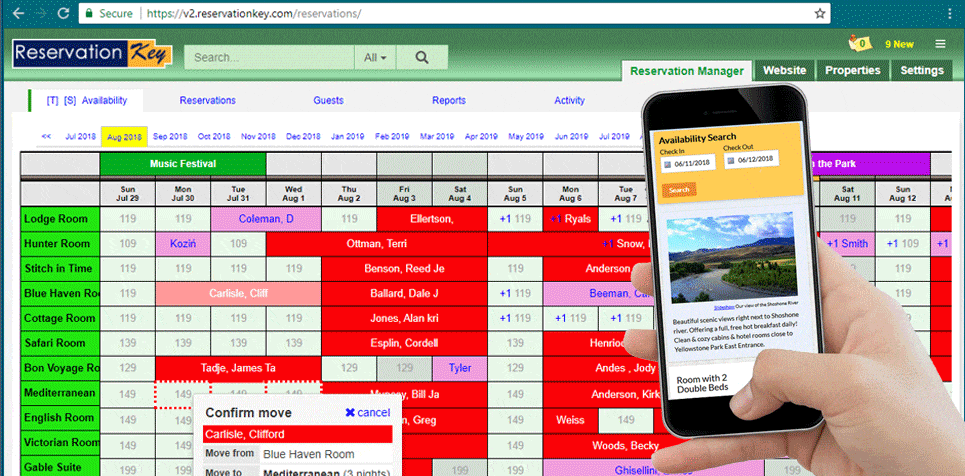Click the orange Search button on phone
This screenshot has width=965, height=476.
[x=679, y=190]
